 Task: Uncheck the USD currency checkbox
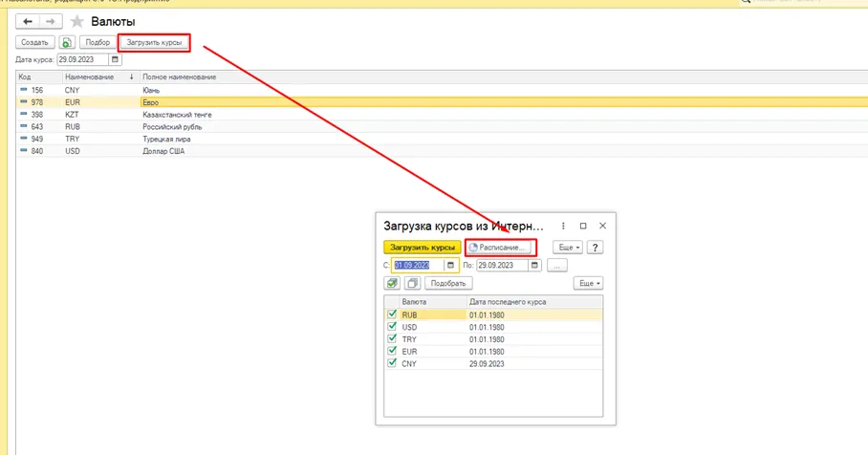click(x=392, y=327)
